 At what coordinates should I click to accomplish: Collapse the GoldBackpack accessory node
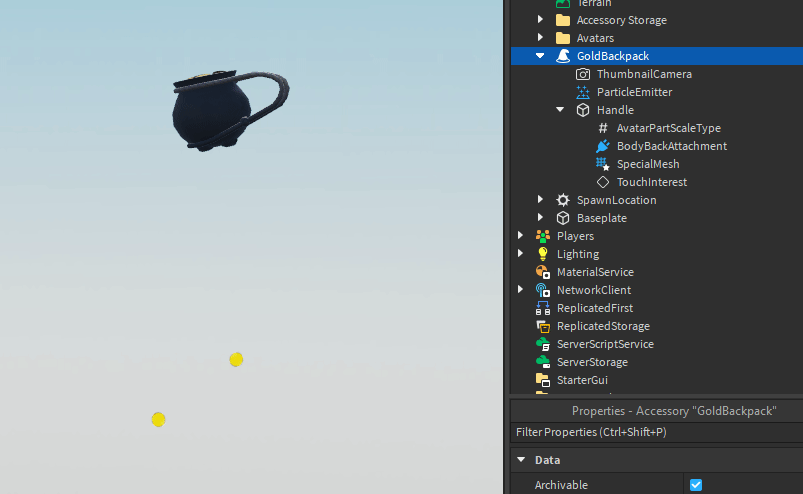click(x=540, y=56)
